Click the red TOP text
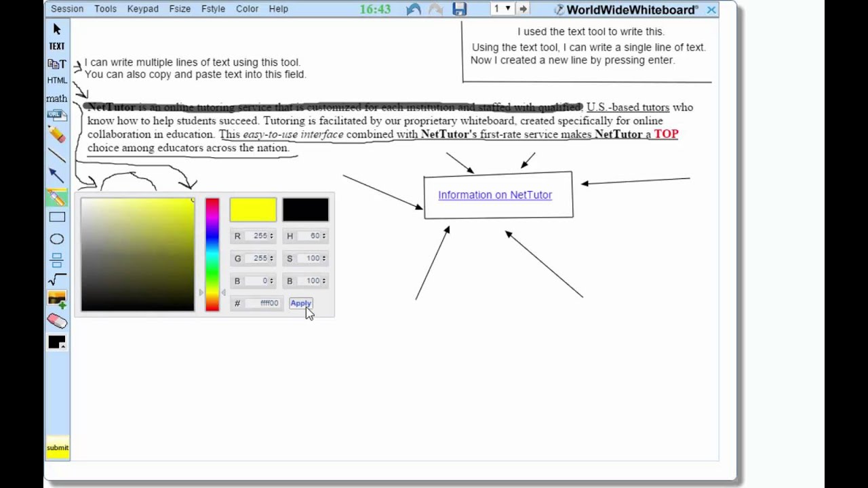 (666, 134)
